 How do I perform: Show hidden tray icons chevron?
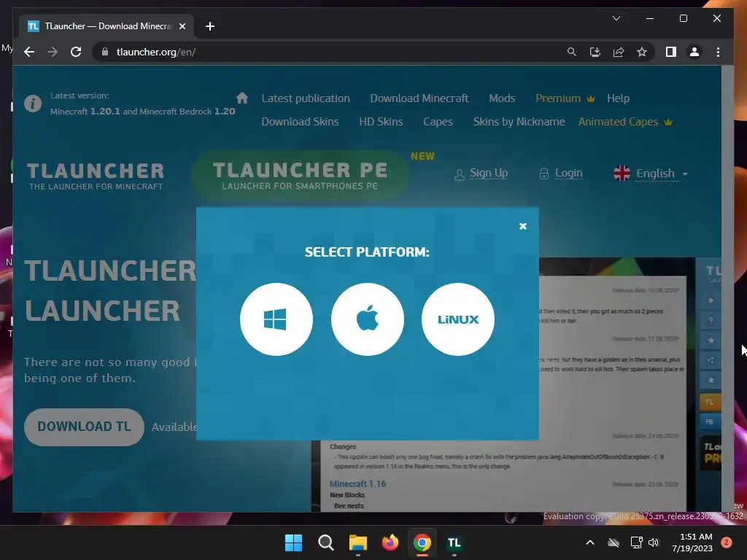(x=589, y=542)
